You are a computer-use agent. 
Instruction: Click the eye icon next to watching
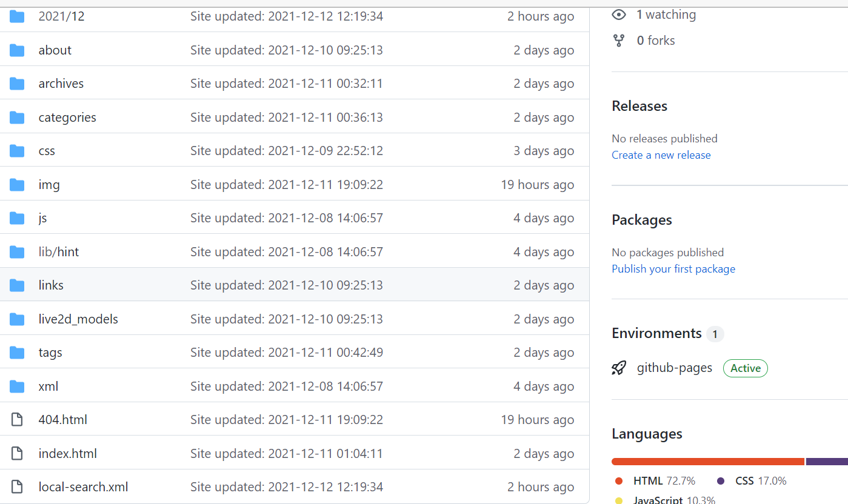619,15
